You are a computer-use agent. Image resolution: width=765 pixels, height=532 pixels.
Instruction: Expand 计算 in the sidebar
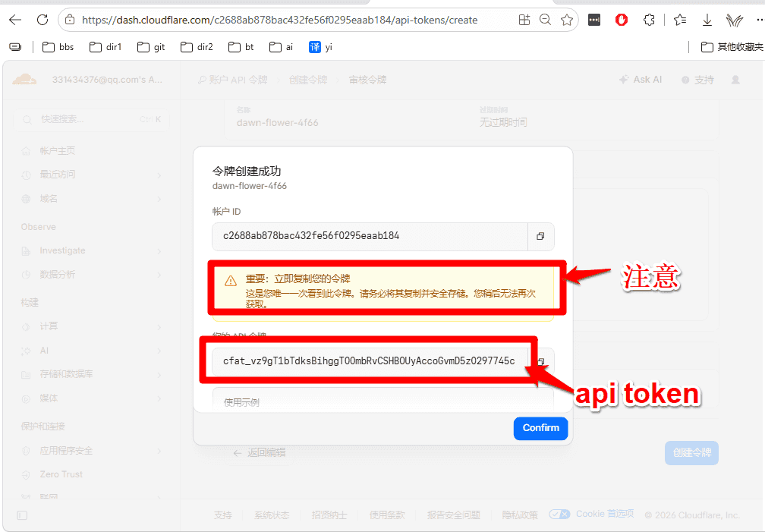coord(91,326)
